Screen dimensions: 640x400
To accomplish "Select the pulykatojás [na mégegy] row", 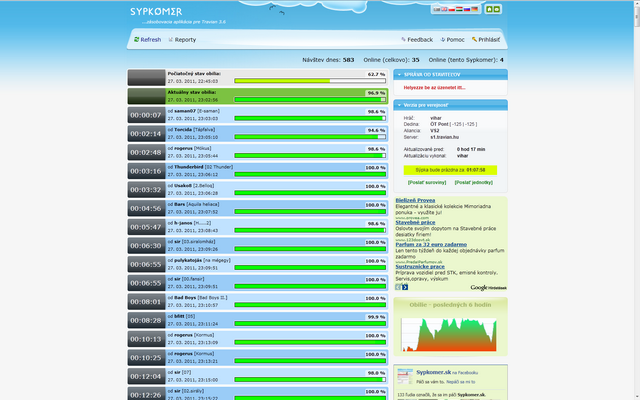I will click(x=258, y=264).
